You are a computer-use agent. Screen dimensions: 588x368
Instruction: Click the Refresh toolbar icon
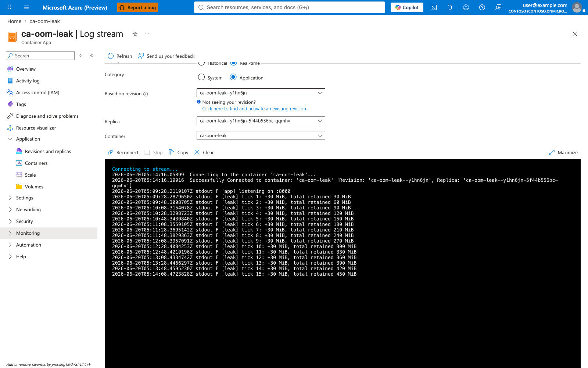point(111,56)
